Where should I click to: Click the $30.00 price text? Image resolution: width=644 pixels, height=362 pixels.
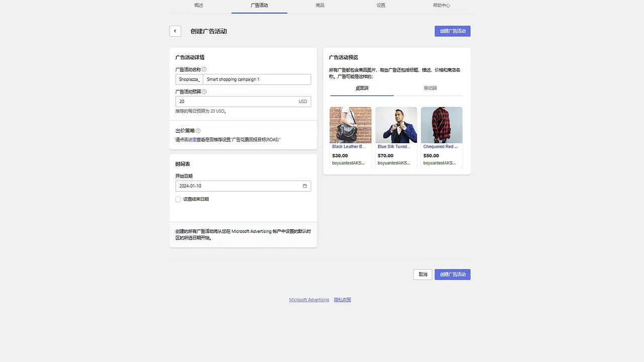click(x=340, y=156)
